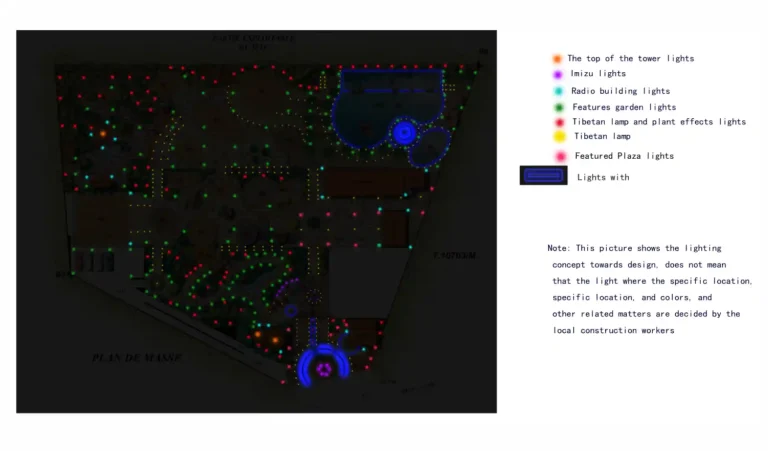The width and height of the screenshot is (768, 451).
Task: Click the lone orange tower light in upper-left map
Action: (x=103, y=134)
